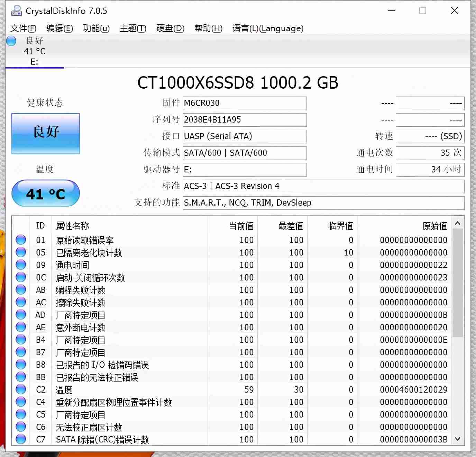This screenshot has height=457, width=476.
Task: Click the raw value 00000000000022
Action: (414, 265)
